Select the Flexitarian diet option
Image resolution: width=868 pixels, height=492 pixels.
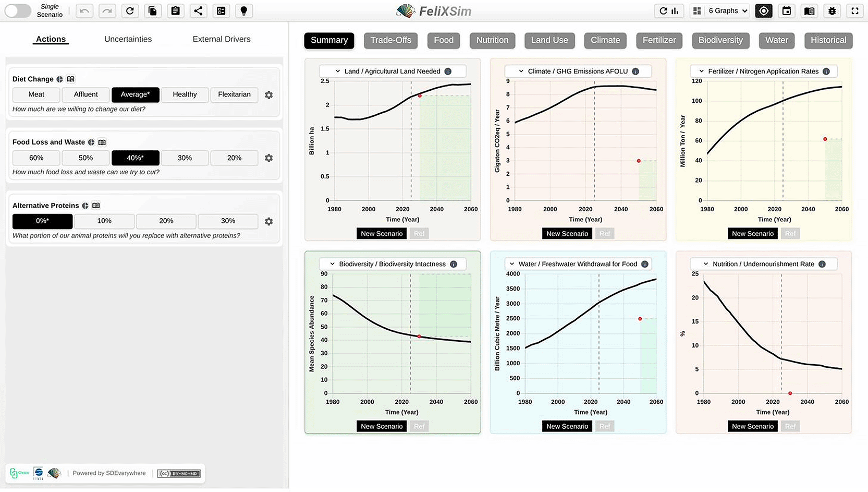[235, 94]
